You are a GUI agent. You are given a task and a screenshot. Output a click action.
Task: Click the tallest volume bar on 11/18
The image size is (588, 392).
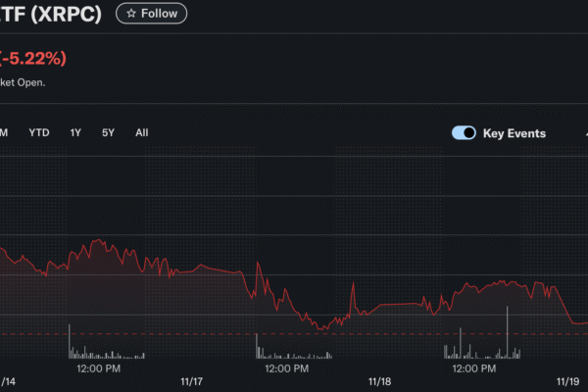(507, 333)
